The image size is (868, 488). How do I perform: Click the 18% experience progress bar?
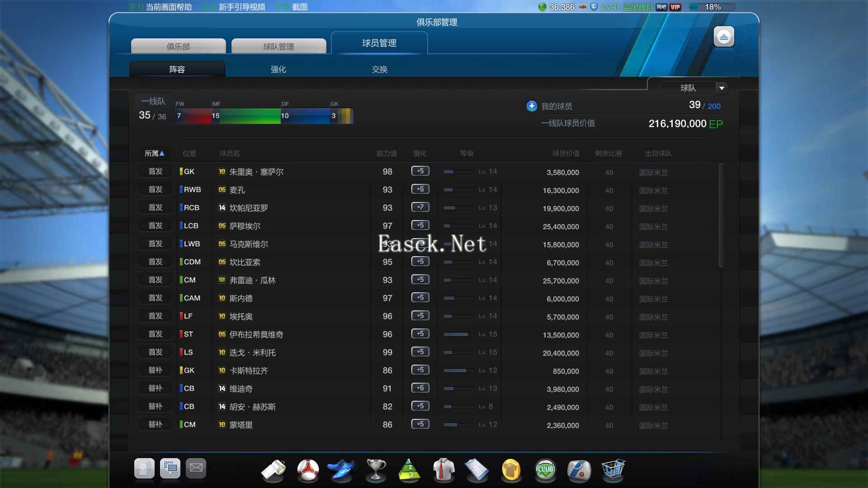click(x=712, y=7)
